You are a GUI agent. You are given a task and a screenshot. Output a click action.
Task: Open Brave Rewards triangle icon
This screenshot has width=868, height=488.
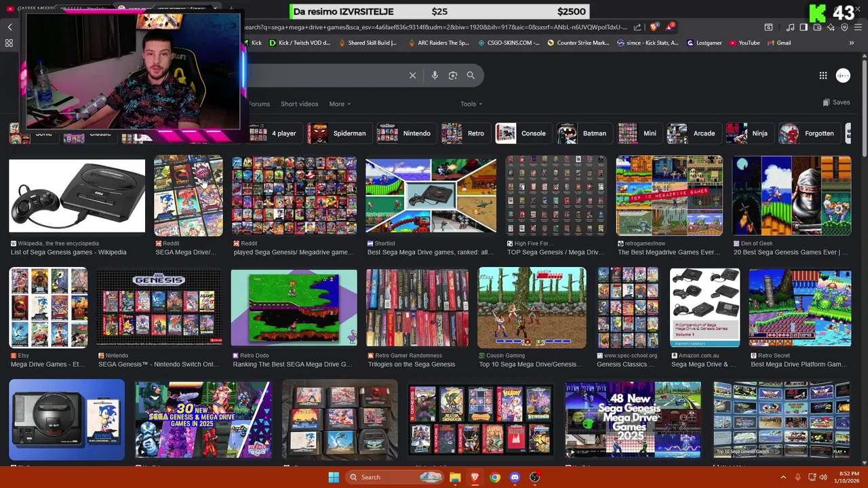coord(671,27)
